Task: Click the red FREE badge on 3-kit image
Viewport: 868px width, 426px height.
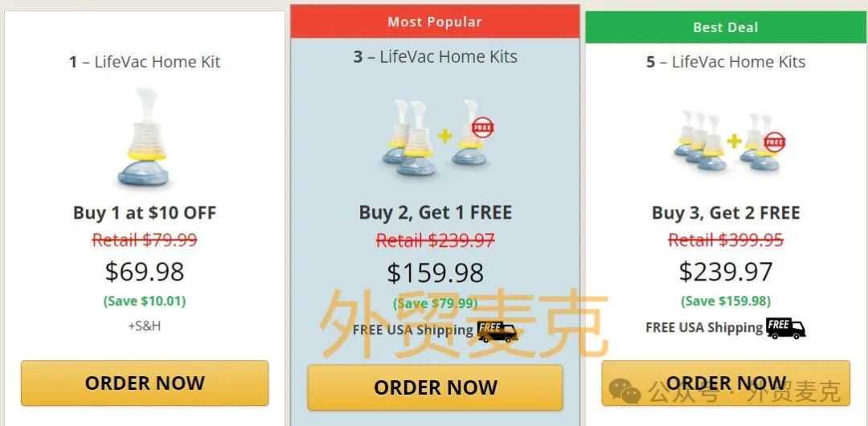Action: [x=483, y=128]
